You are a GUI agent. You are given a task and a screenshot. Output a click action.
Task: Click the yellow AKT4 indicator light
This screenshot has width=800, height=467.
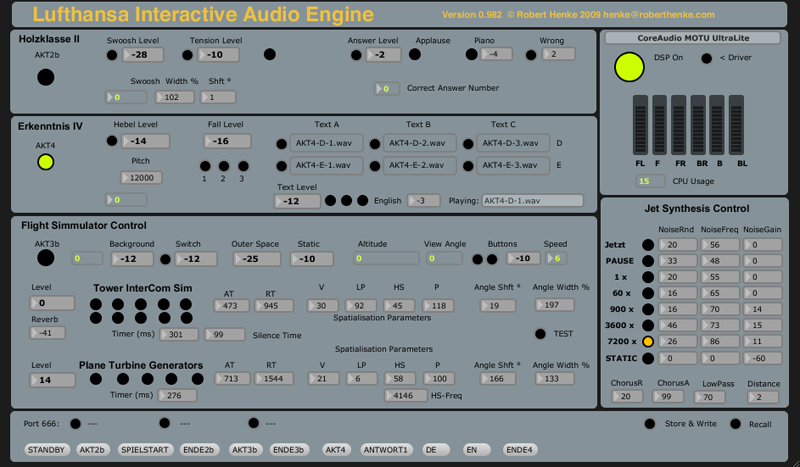click(x=45, y=161)
